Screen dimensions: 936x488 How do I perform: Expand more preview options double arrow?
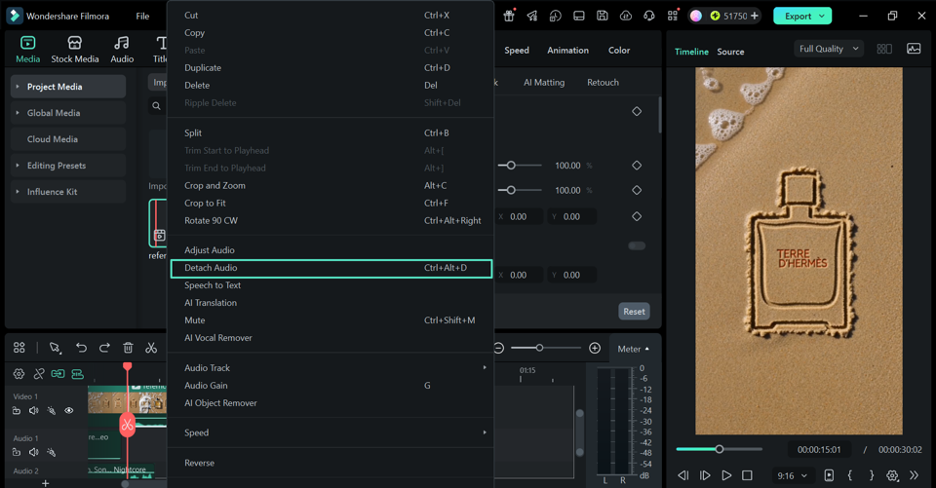[x=914, y=475]
